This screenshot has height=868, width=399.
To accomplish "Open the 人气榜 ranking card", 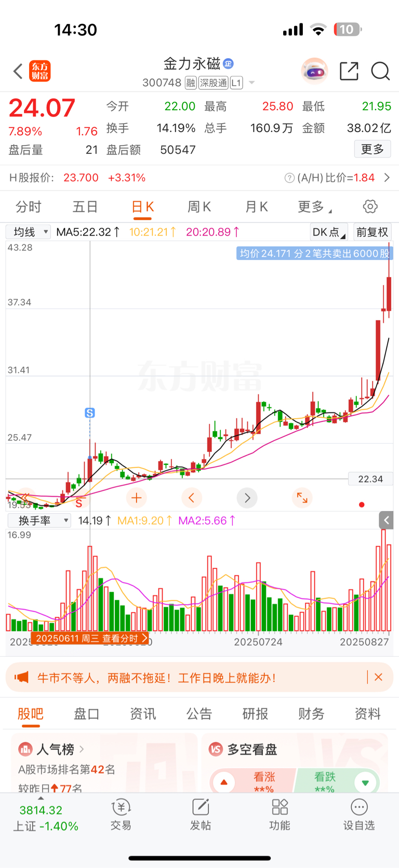I will coord(104,763).
